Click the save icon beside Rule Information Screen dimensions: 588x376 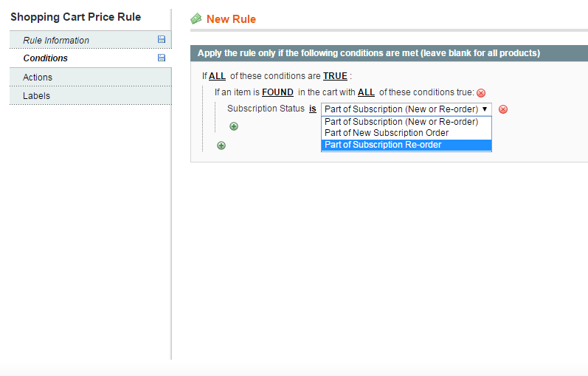(162, 39)
